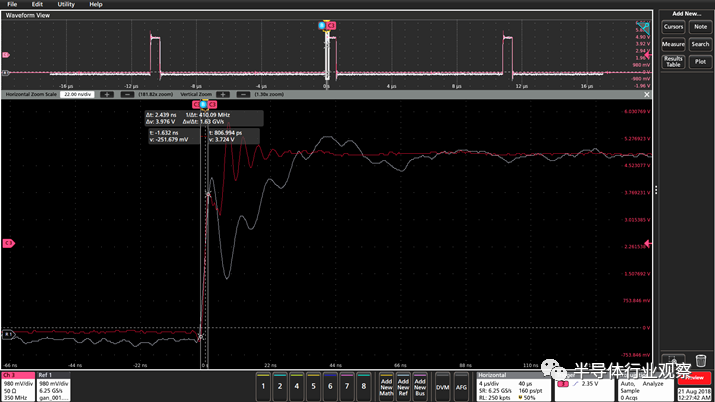
Task: Open the DVM button
Action: [442, 387]
